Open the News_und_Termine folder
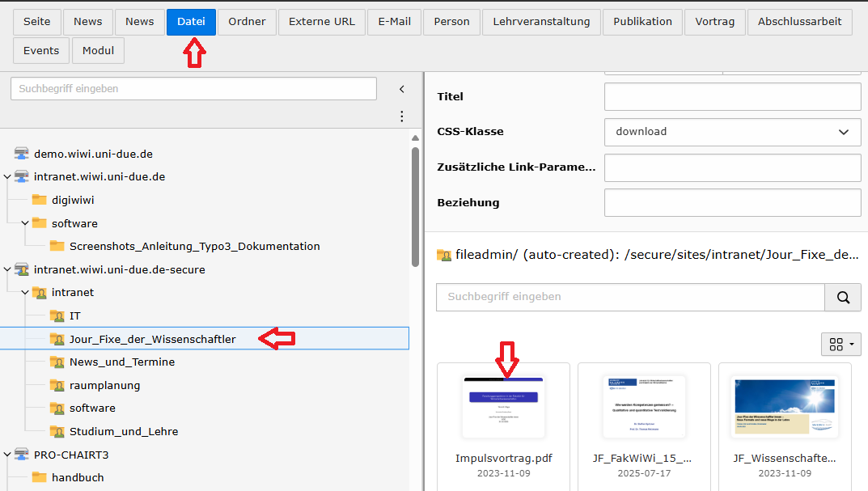Viewport: 868px width, 491px height. 121,362
